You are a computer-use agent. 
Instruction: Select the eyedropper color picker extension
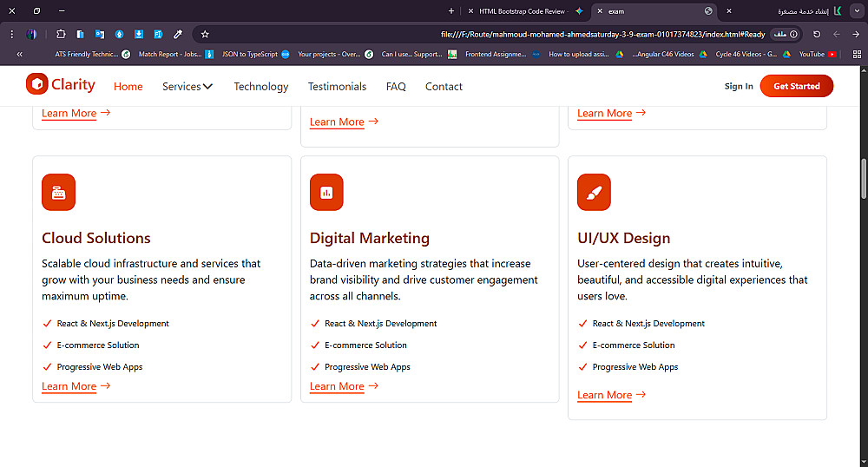[x=178, y=35]
